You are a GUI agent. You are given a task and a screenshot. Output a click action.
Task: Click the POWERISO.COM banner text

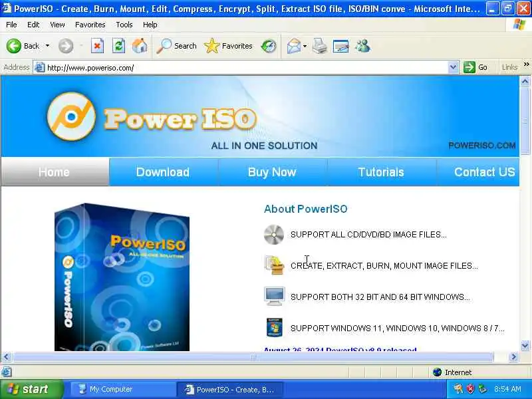(x=481, y=146)
